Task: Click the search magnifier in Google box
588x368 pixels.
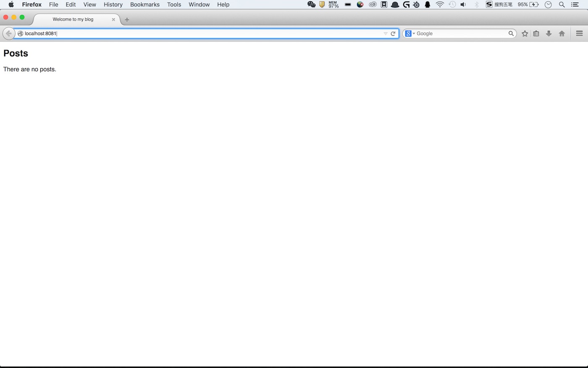Action: (x=511, y=34)
